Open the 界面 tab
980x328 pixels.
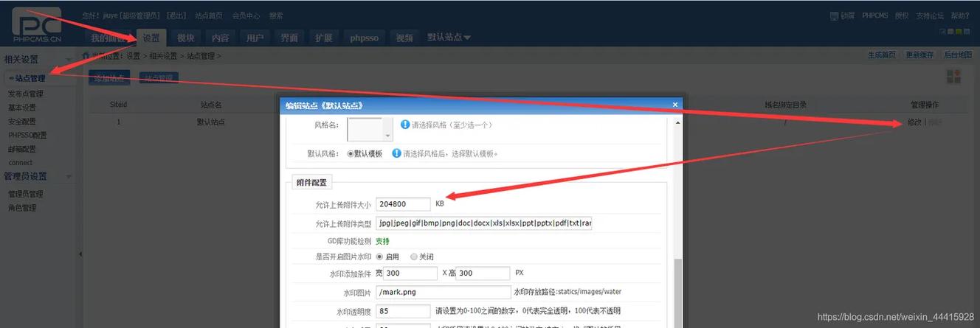(289, 38)
